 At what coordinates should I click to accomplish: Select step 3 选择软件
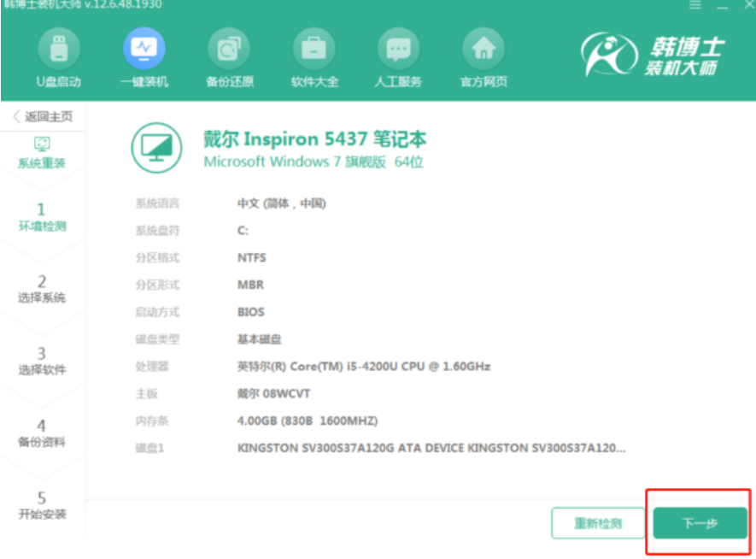[42, 362]
